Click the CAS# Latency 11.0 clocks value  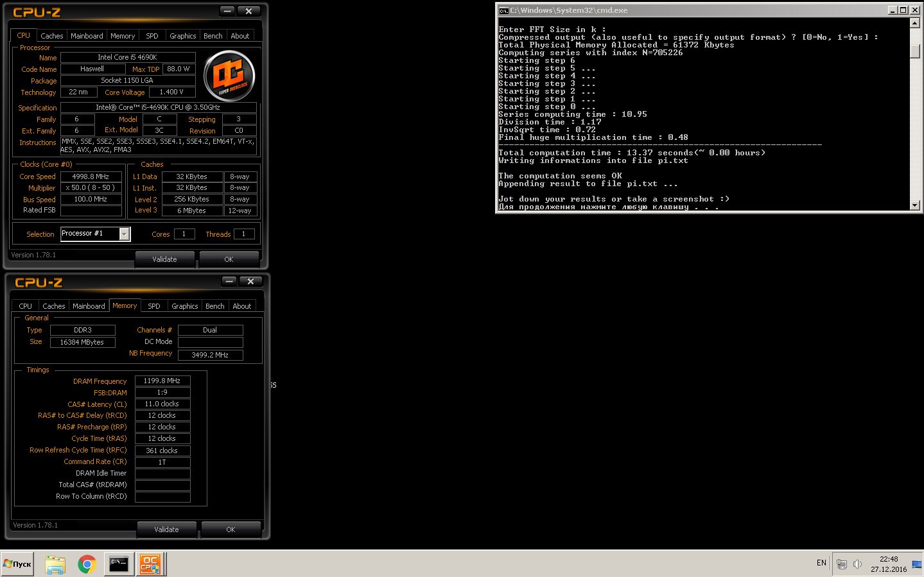pyautogui.click(x=162, y=404)
